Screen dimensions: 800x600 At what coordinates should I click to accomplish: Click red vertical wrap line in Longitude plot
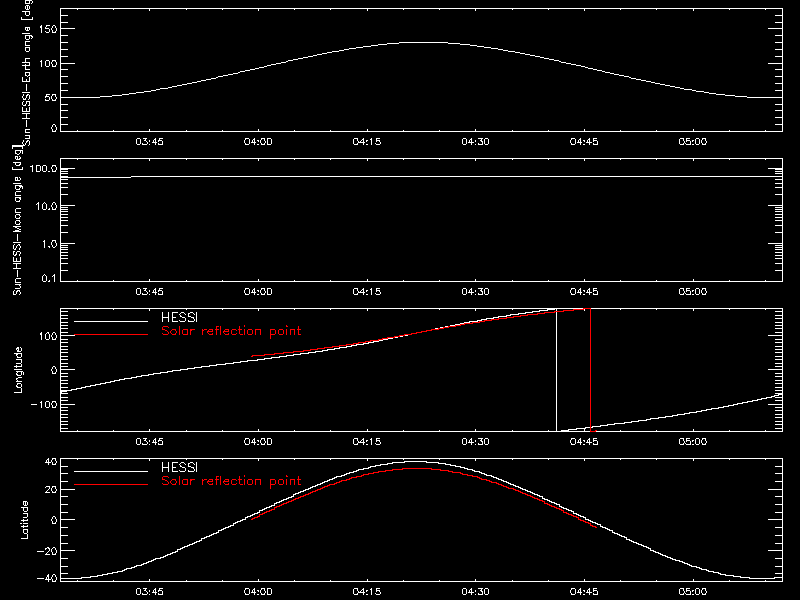590,370
